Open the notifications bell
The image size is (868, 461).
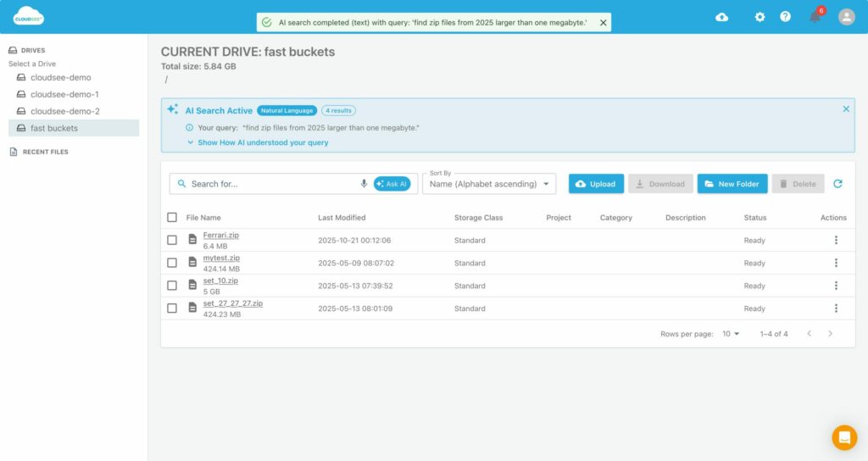815,17
